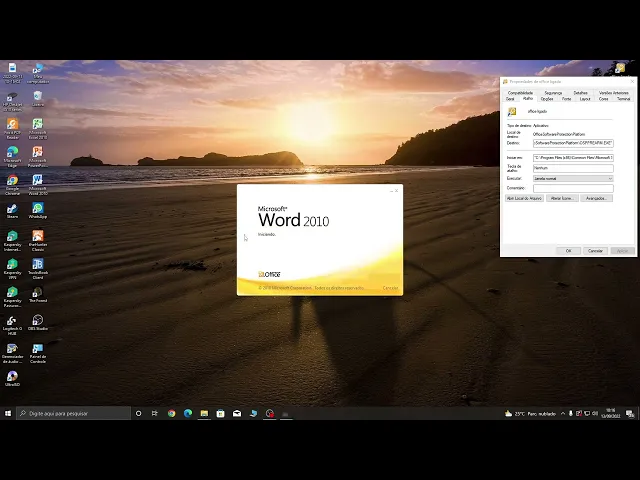Screen dimensions: 640x480
Task: Click the Iniciar em path field
Action: pyautogui.click(x=573, y=158)
